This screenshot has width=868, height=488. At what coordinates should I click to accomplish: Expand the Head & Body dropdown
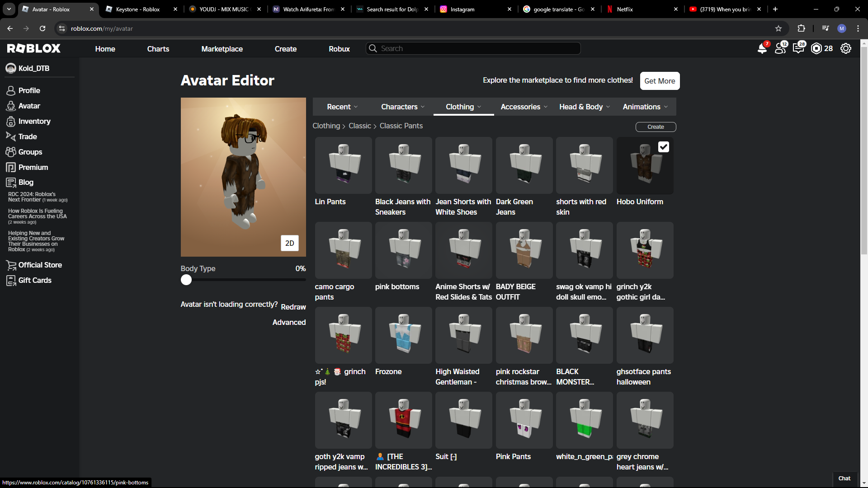(x=585, y=107)
